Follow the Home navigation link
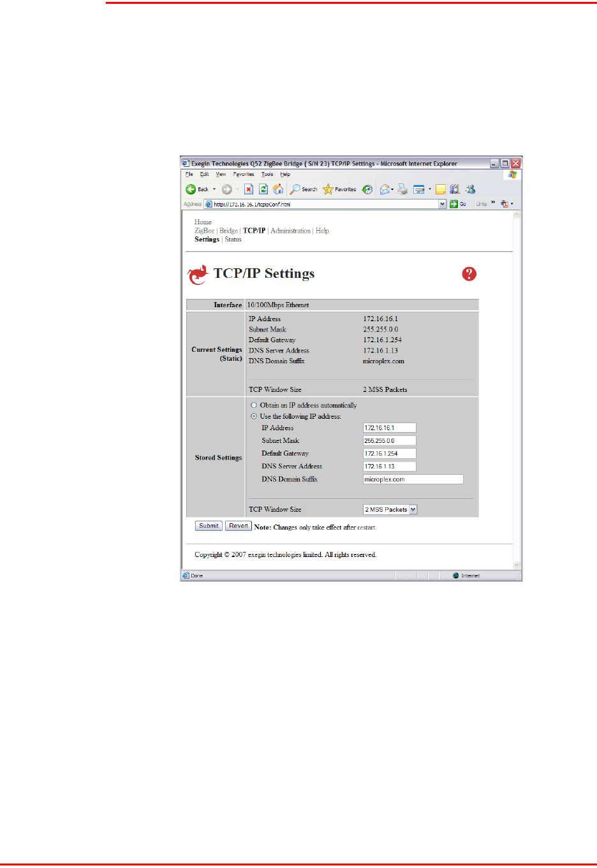This screenshot has height=868, width=597. coord(203,222)
